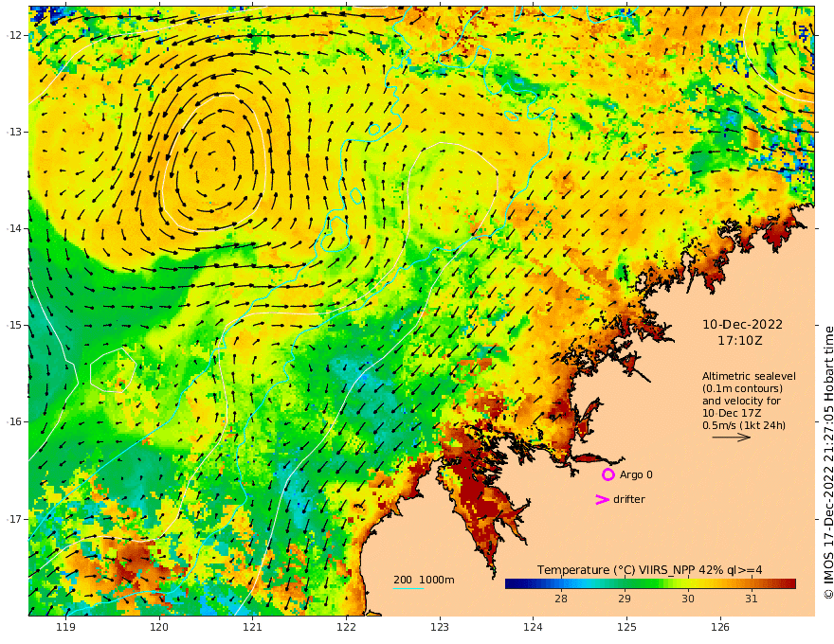Viewport: 834px width, 644px height.
Task: Click the 'and velocity for' text
Action: coord(741,401)
